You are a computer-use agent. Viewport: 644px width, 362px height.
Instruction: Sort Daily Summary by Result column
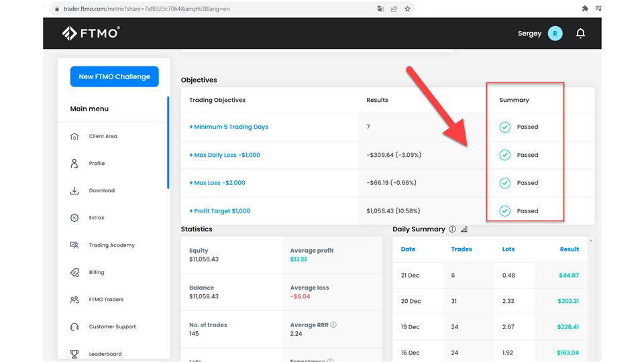[570, 249]
